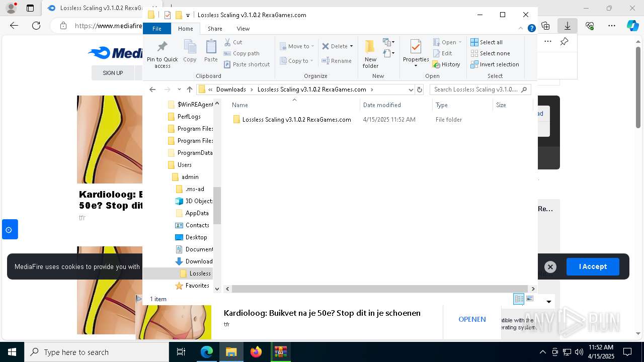Switch to the Home ribbon tab
644x362 pixels.
[x=185, y=29]
